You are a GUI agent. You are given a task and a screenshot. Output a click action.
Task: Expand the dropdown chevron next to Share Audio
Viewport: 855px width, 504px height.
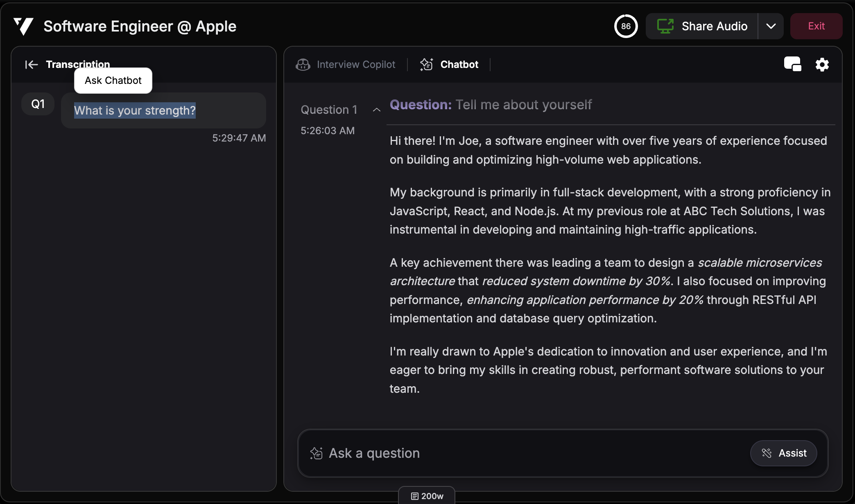pos(771,26)
